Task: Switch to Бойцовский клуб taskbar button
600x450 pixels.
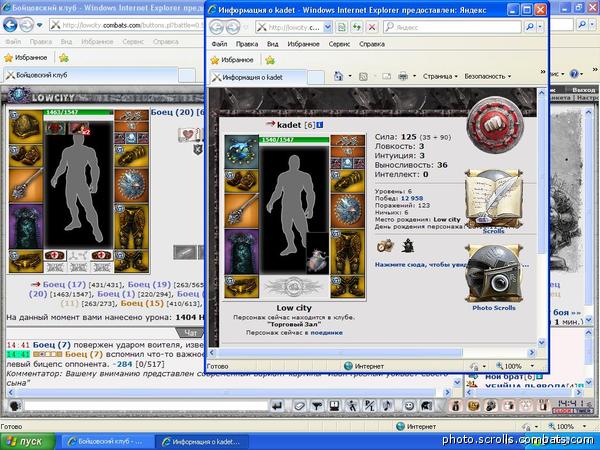Action: [107, 442]
